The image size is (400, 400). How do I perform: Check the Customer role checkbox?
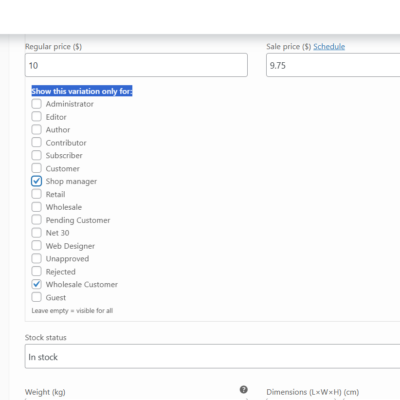(36, 168)
